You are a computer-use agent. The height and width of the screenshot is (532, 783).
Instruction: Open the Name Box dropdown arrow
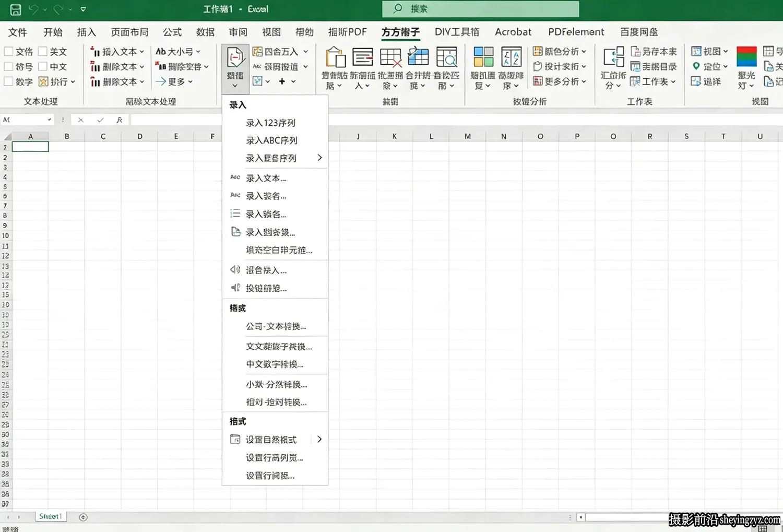[50, 120]
